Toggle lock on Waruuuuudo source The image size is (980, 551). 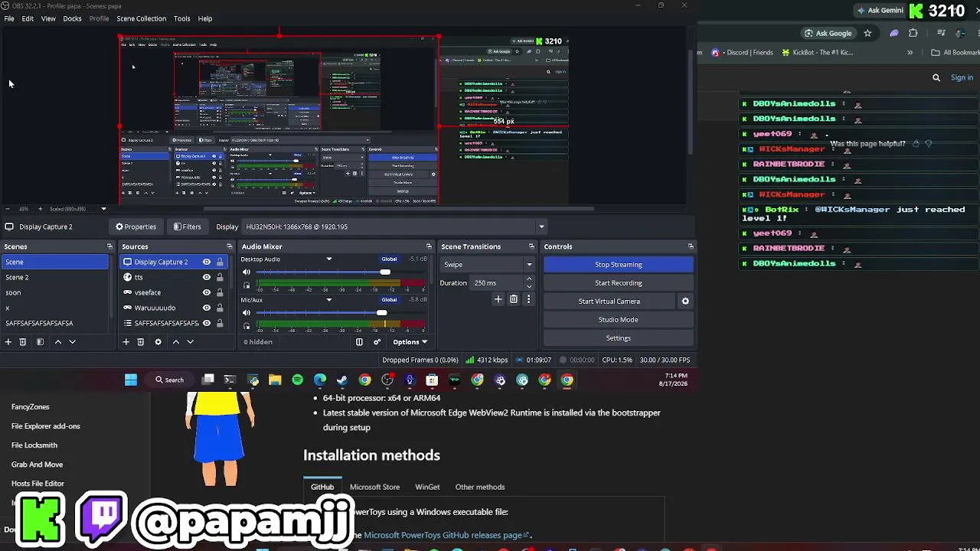click(220, 308)
